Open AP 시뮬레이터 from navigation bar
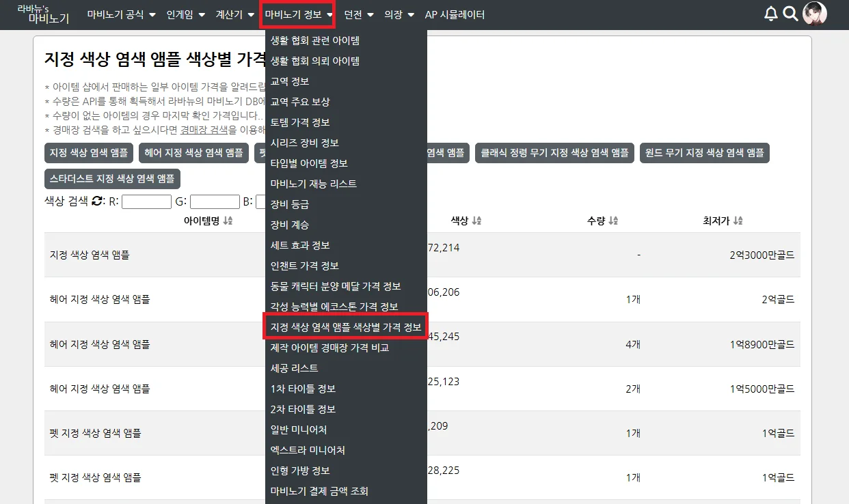 tap(455, 14)
